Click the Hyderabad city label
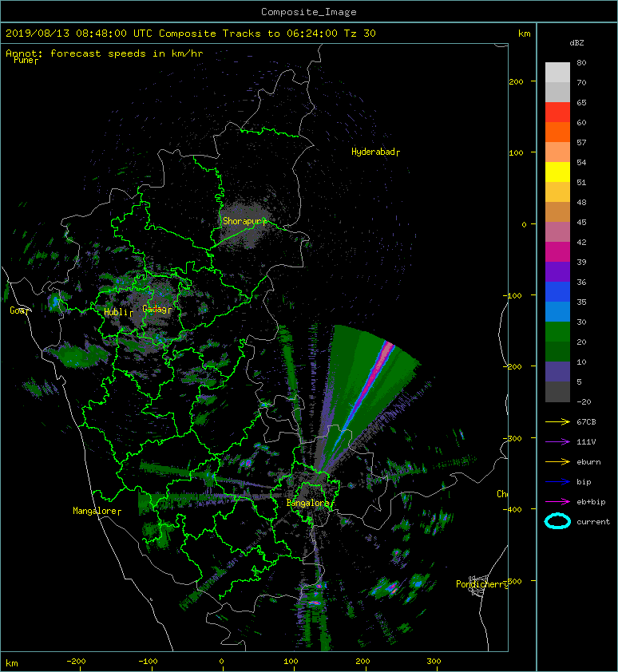This screenshot has width=618, height=672. [x=375, y=152]
